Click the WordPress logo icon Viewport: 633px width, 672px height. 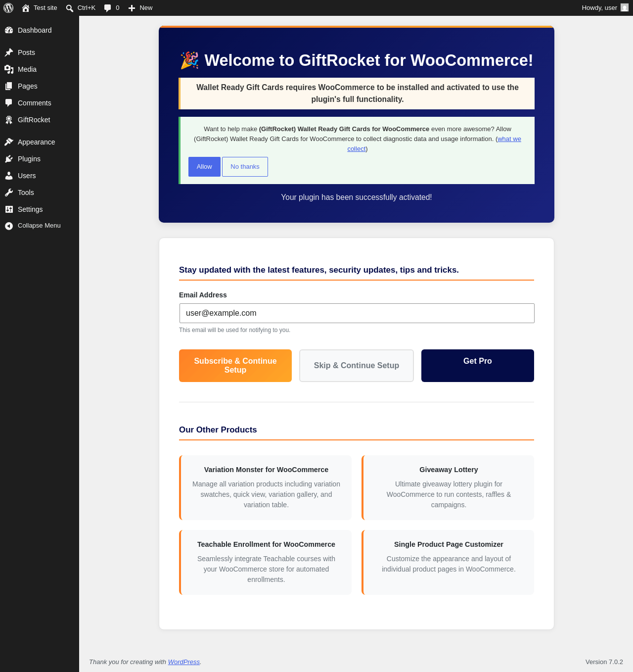(8, 8)
